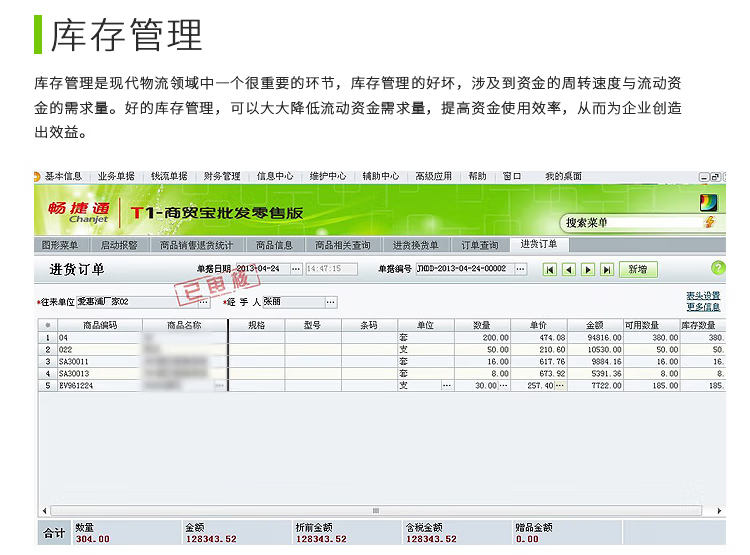The image size is (750, 555).
Task: Open ellipsis next to price 257.40
Action: pyautogui.click(x=560, y=386)
